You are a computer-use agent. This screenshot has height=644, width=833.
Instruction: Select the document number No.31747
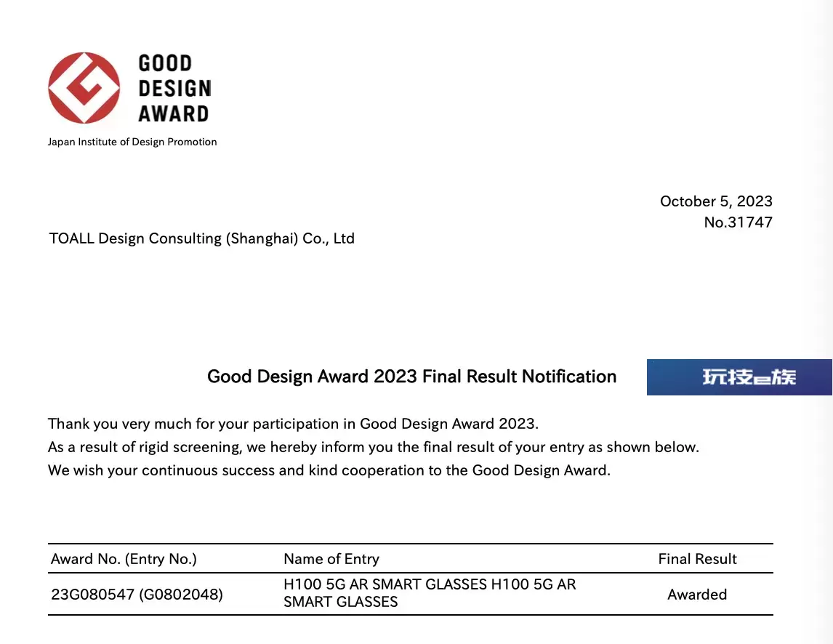pyautogui.click(x=737, y=222)
